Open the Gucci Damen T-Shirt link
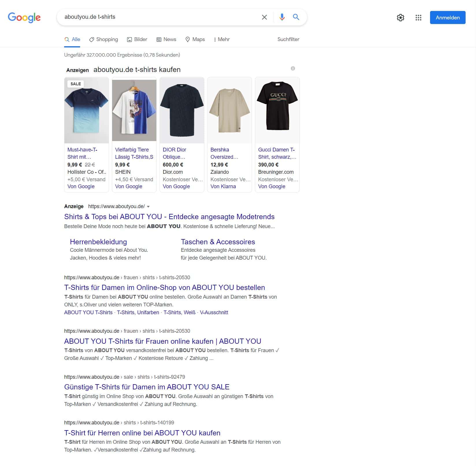Screen dimensions: 476x466 click(x=277, y=153)
